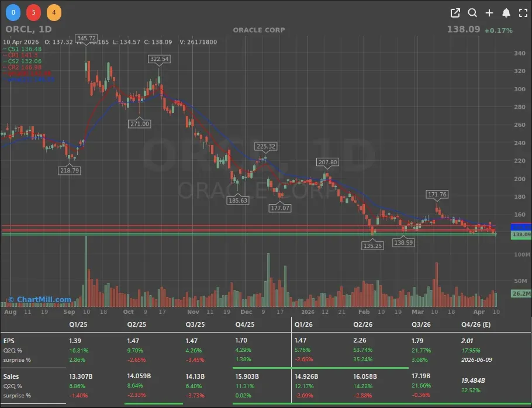Toggle fullscreen chart icon

(x=523, y=13)
